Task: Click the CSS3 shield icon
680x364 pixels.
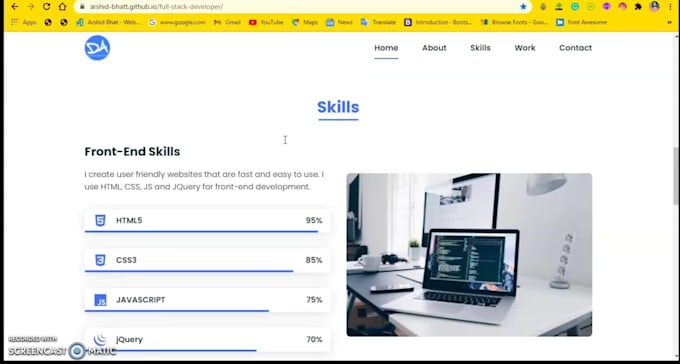Action: [x=100, y=260]
